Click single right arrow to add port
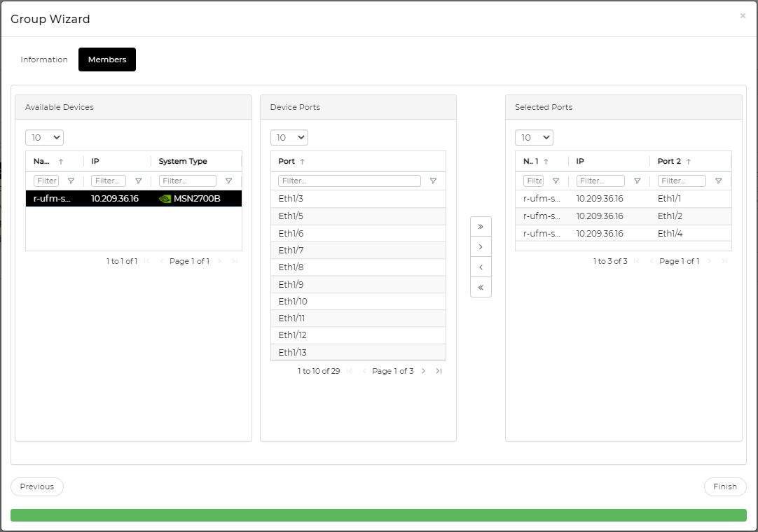 481,247
